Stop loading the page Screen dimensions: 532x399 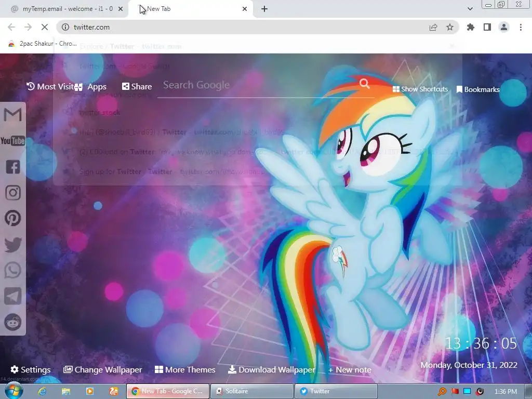pyautogui.click(x=45, y=27)
